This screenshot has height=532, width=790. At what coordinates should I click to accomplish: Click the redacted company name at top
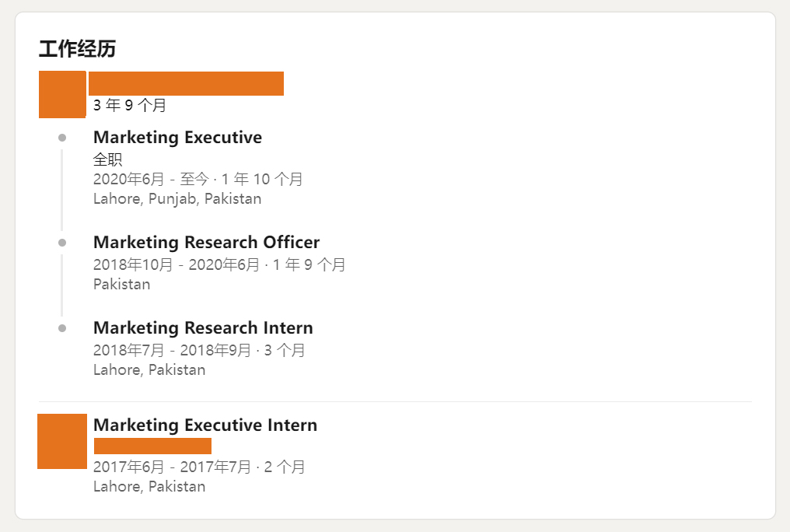pos(186,83)
